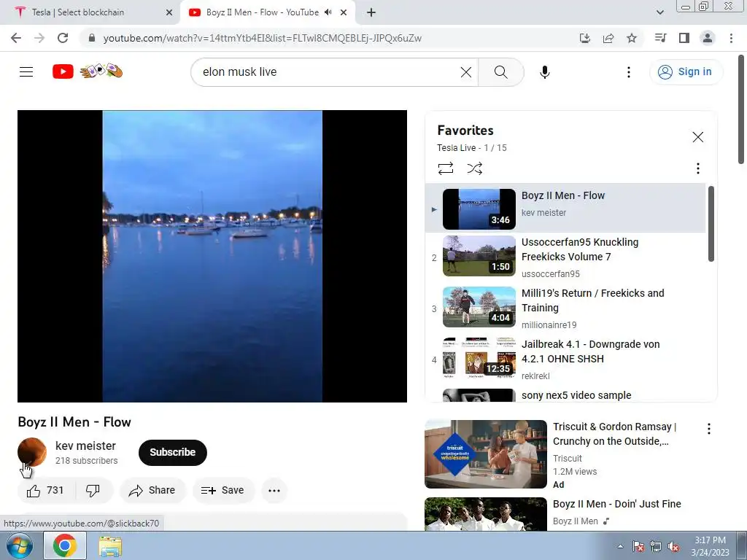Open YouTube settings three-dot menu

click(628, 72)
